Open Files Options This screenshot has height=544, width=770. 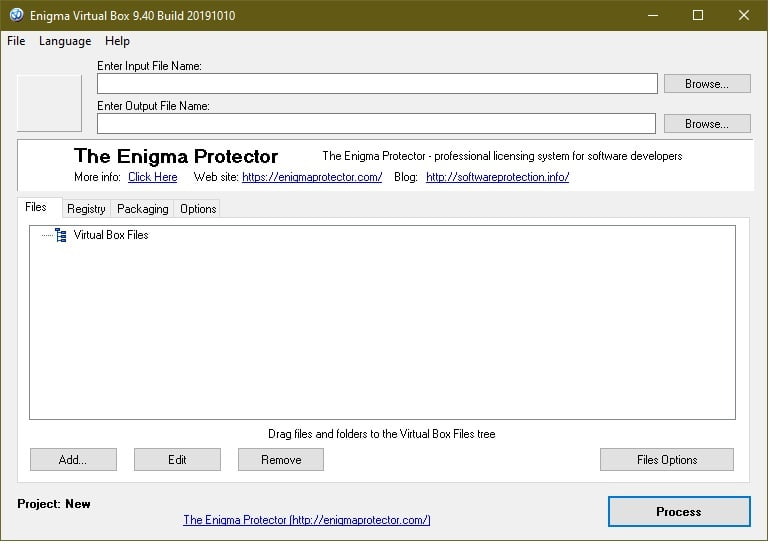click(x=667, y=460)
